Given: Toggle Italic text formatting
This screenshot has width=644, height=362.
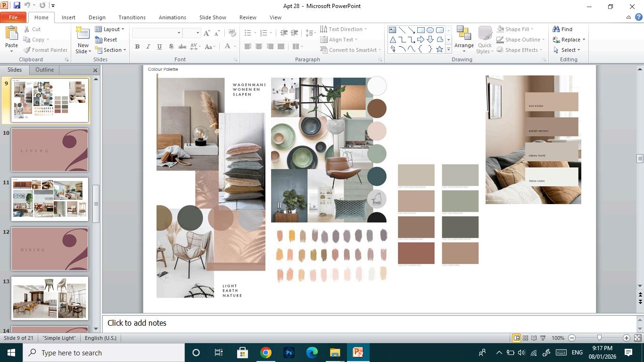Looking at the screenshot, I should (148, 47).
